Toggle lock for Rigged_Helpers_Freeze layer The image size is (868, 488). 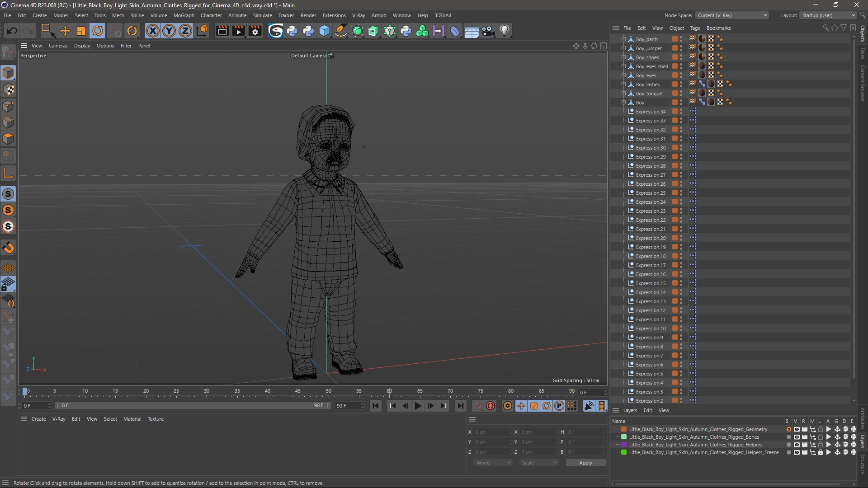(821, 452)
